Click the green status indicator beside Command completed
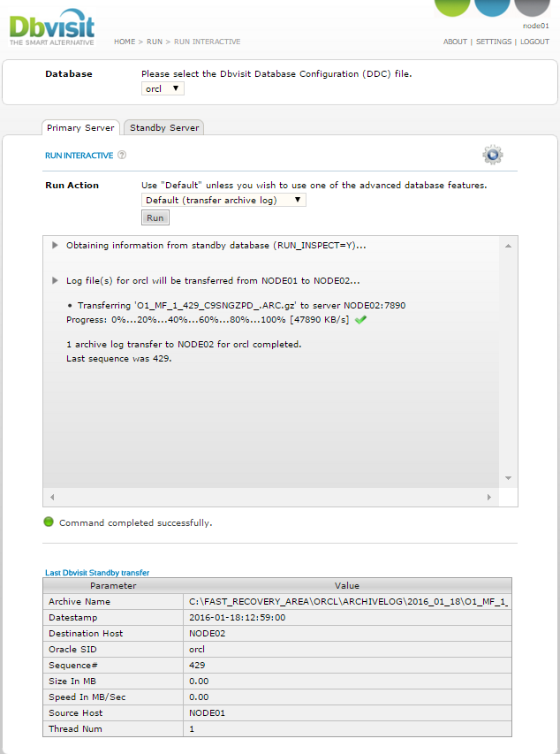 click(49, 522)
